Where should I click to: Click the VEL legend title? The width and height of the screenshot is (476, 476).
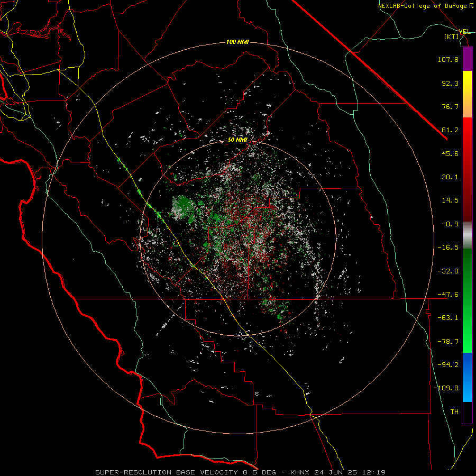[465, 32]
